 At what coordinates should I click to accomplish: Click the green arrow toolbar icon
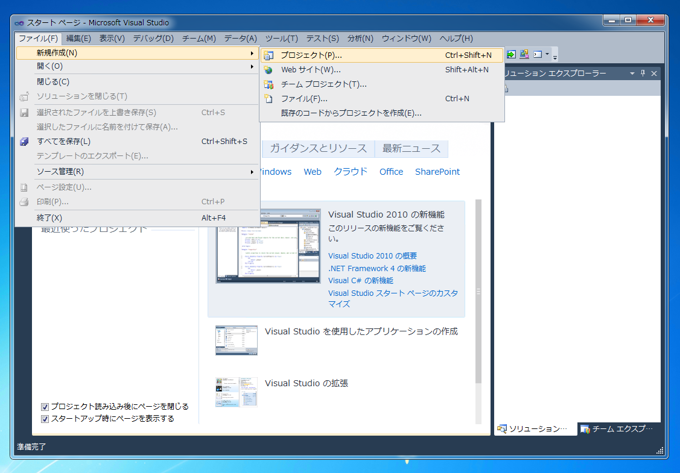511,54
